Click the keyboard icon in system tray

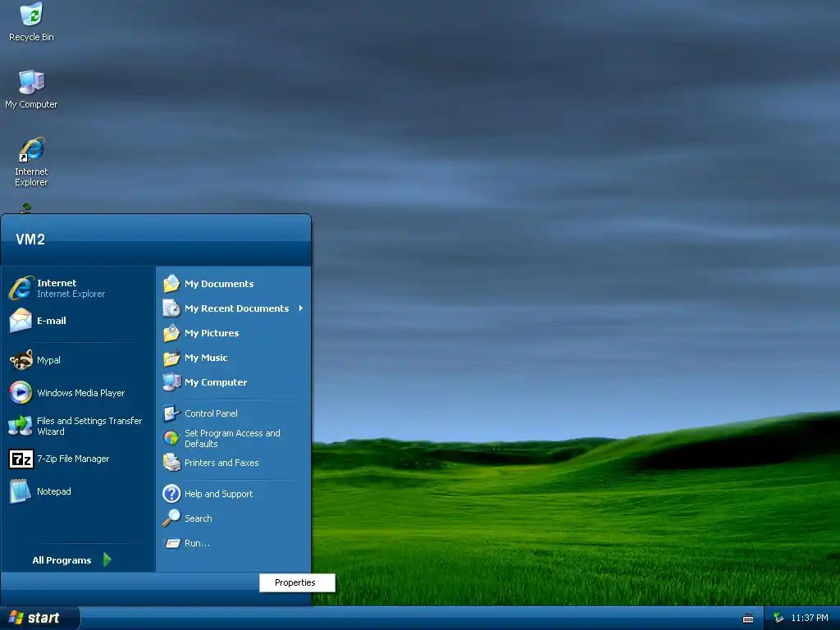point(748,619)
